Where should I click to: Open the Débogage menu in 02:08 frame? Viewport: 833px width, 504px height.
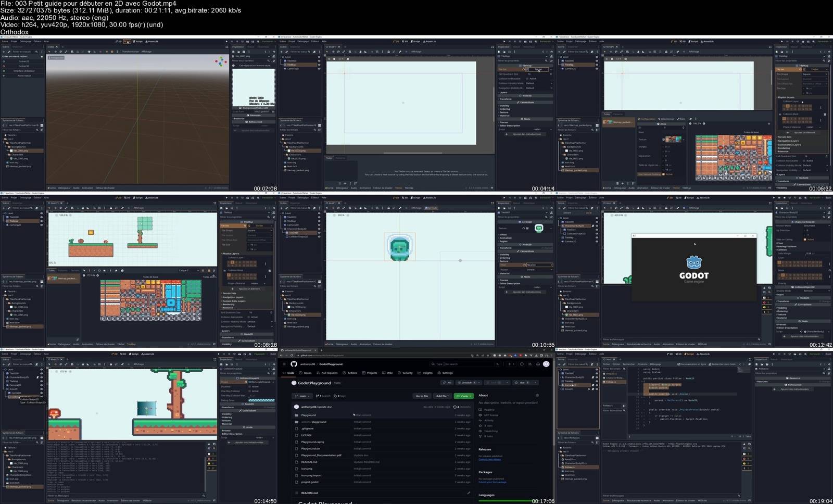(x=25, y=41)
